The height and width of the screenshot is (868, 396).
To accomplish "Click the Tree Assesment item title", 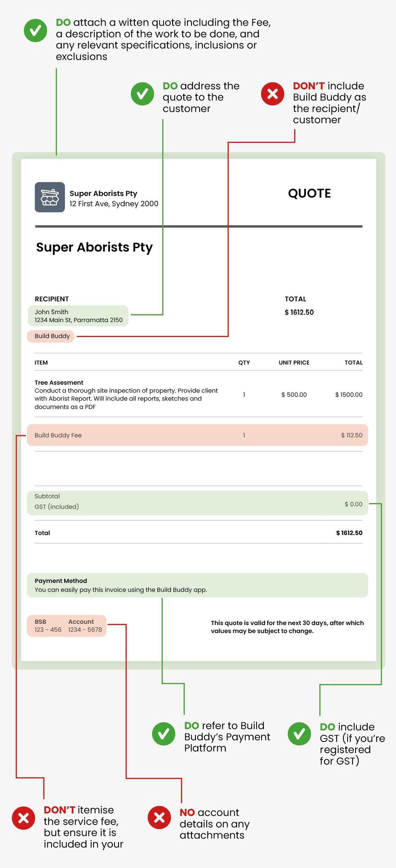I will click(x=59, y=382).
